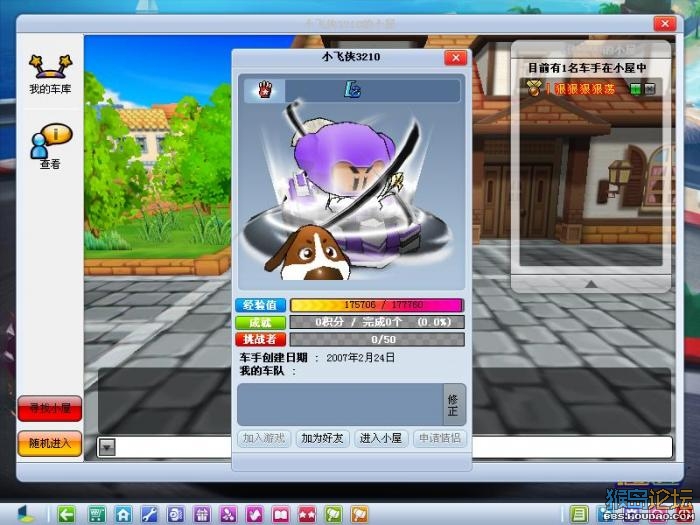Close the 小飞侠3210 profile dialog
Viewport: 700px width, 525px height.
point(455,58)
